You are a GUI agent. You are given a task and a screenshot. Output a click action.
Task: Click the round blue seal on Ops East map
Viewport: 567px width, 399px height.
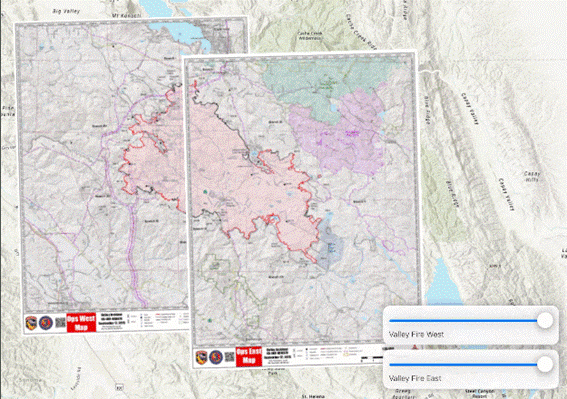click(216, 357)
